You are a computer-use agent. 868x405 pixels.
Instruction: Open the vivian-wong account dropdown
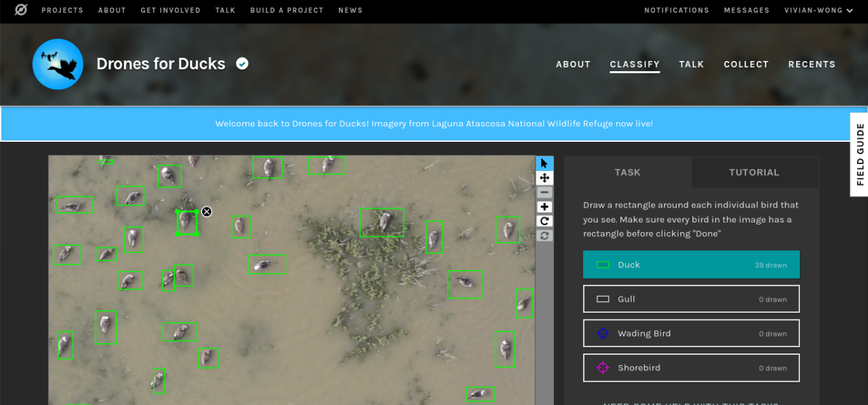818,10
